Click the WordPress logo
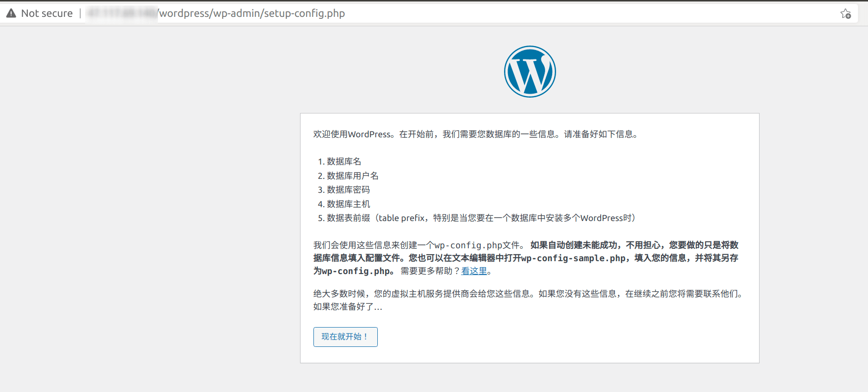Viewport: 868px width, 392px height. (x=530, y=72)
